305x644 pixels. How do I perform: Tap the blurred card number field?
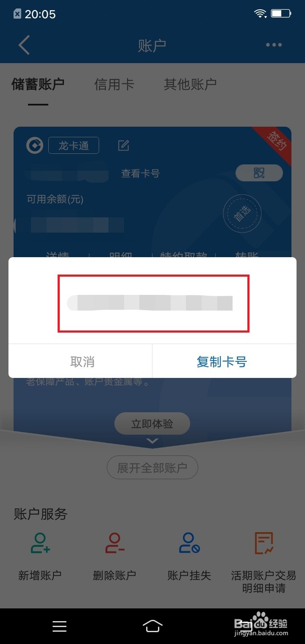pos(153,303)
